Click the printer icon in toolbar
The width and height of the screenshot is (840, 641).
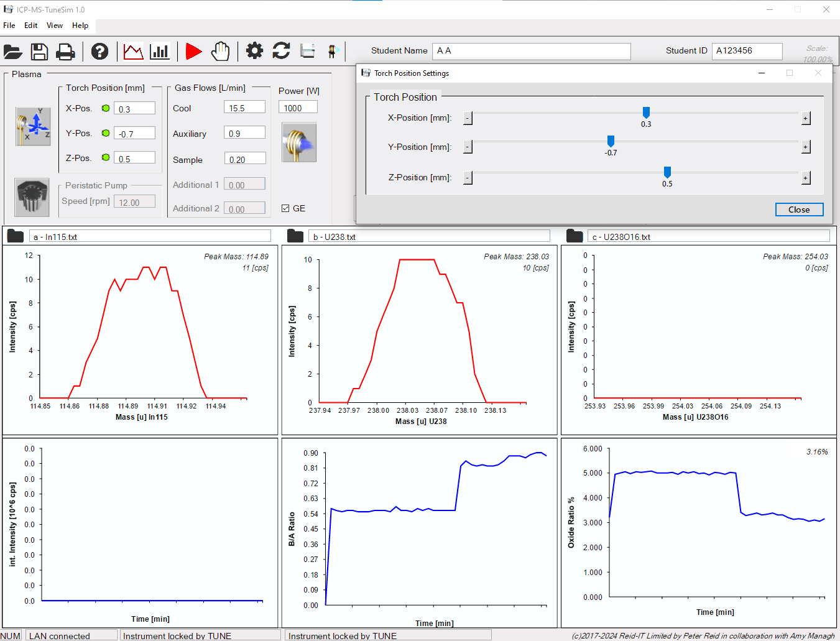[65, 52]
